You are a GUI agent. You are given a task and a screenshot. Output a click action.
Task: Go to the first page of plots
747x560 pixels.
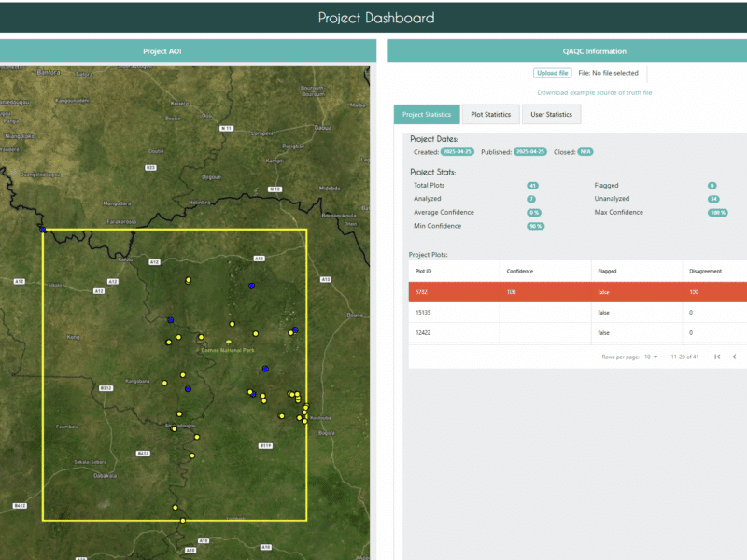(x=717, y=357)
